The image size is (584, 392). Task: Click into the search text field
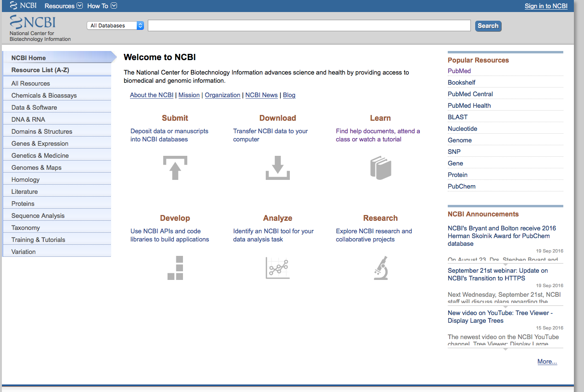point(309,25)
